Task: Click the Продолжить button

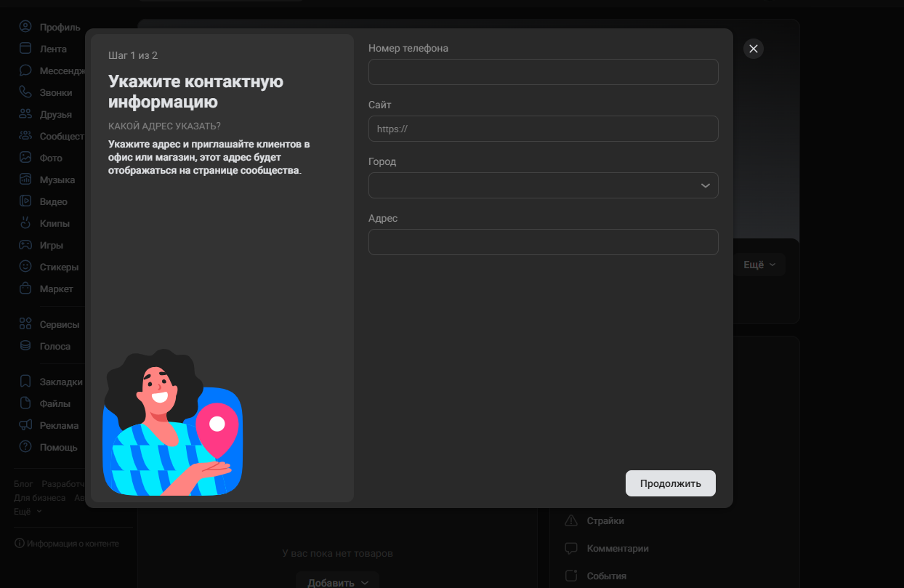Action: click(671, 483)
